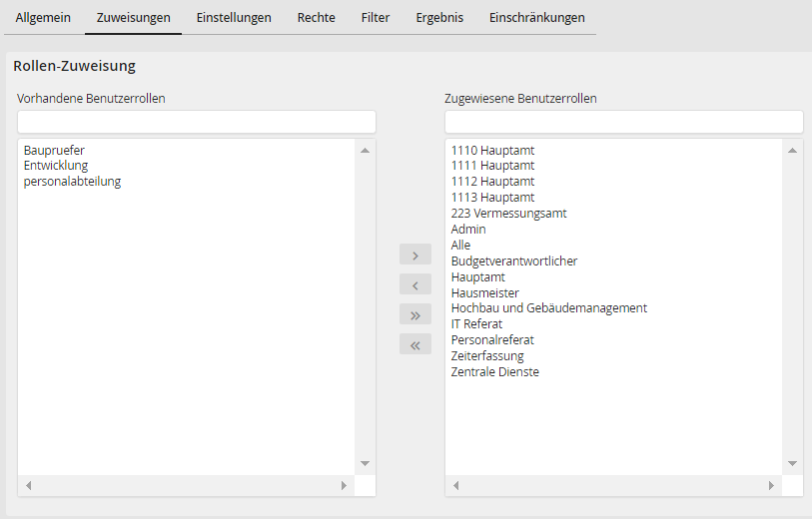Switch to the Einstellungen tab
This screenshot has height=519, width=812.
[234, 18]
